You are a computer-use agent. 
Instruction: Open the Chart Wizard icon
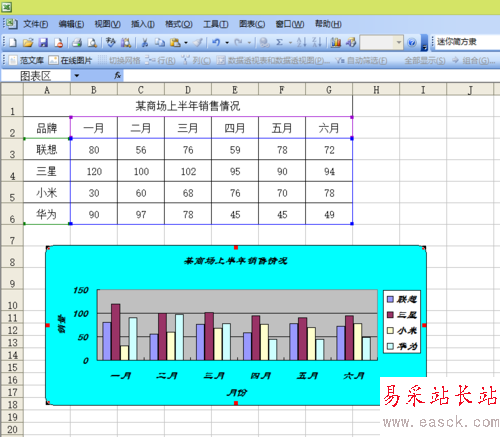tap(336, 42)
